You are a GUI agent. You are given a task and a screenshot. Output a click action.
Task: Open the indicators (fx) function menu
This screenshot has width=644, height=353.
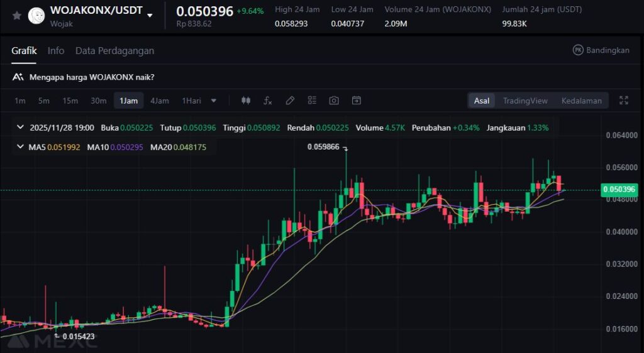[267, 100]
